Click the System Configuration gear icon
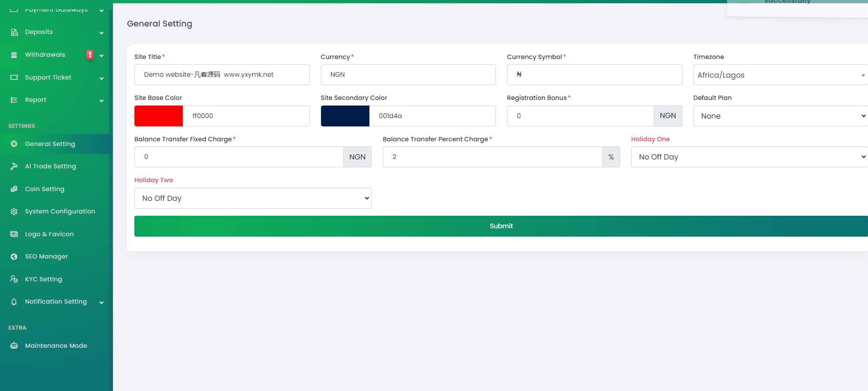868x391 pixels. [x=14, y=212]
